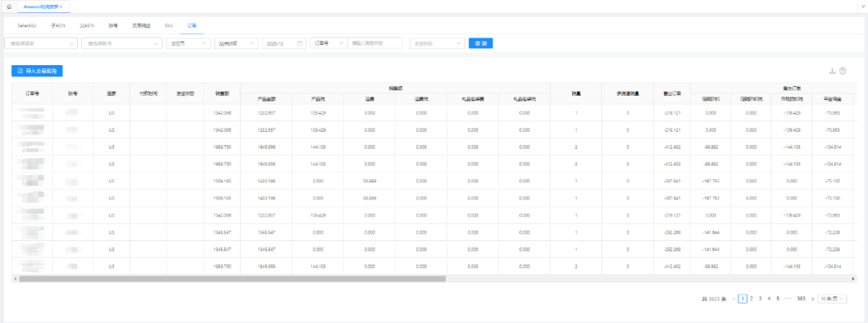Click previous page arrow in pagination
This screenshot has width=868, height=323.
click(732, 298)
